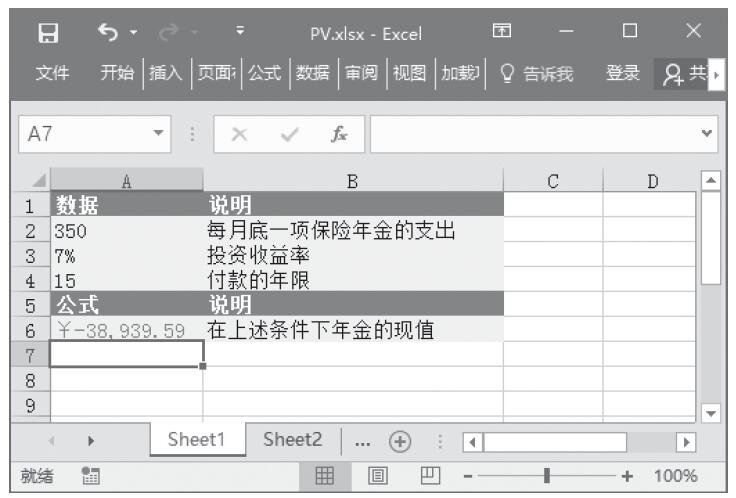Click the 告诉我 search box
The width and height of the screenshot is (736, 498).
[538, 73]
